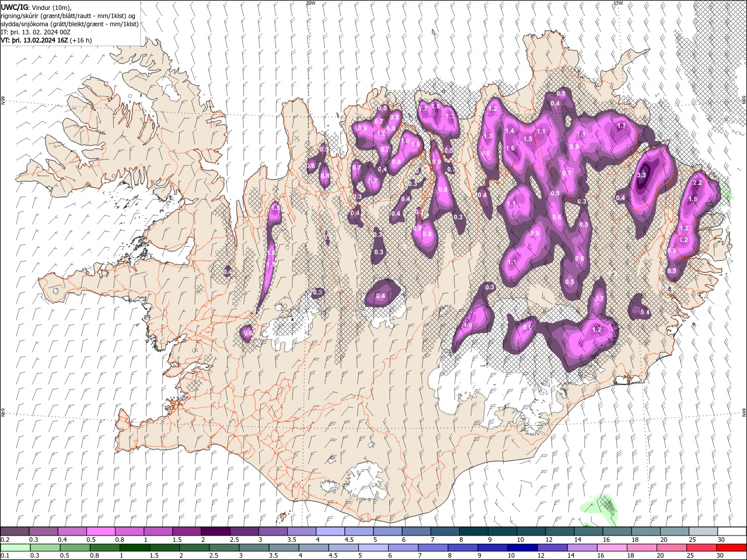Click the pale green lower legend swatch between 0.1 and 0.3
The image size is (747, 560).
pos(16,548)
